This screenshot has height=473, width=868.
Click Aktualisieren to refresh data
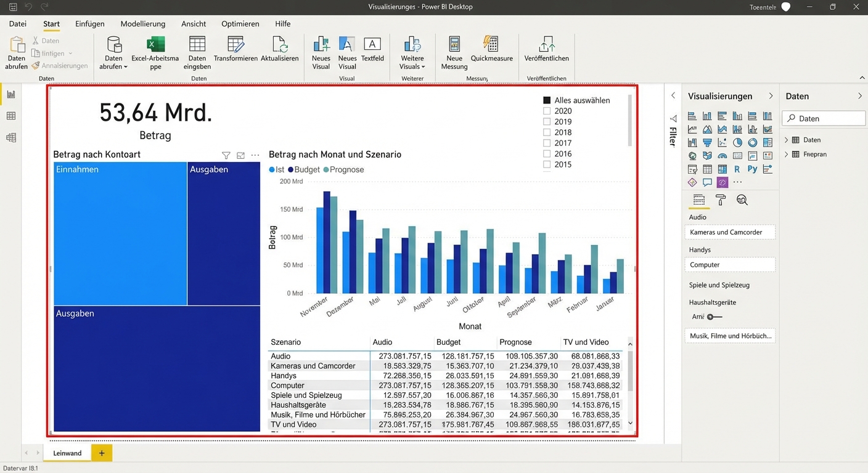(x=279, y=45)
